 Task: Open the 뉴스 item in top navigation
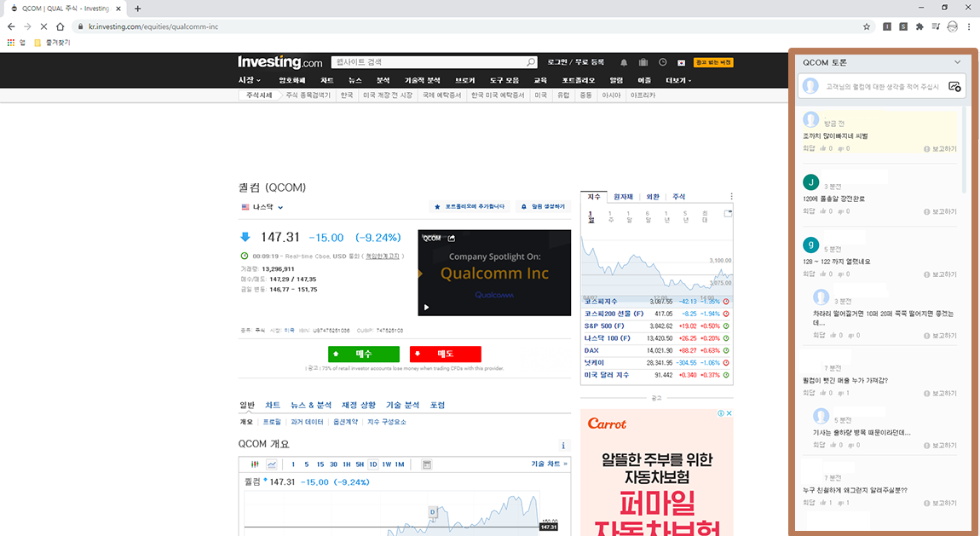pos(355,81)
